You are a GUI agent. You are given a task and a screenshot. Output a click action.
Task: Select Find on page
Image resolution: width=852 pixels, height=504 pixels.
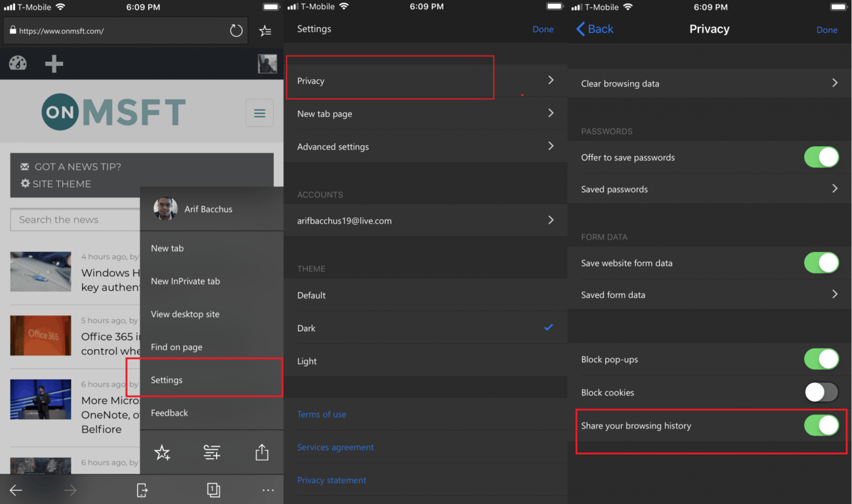coord(212,346)
